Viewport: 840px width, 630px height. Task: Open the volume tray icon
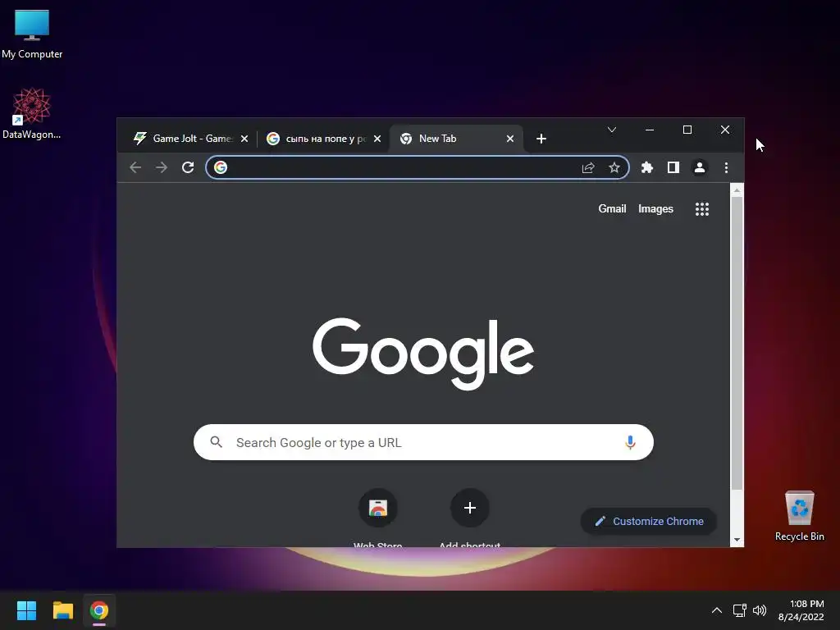coord(760,610)
